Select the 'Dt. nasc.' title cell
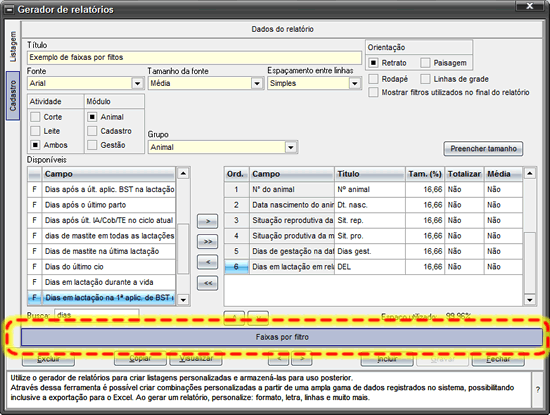The width and height of the screenshot is (550, 415). pyautogui.click(x=370, y=205)
